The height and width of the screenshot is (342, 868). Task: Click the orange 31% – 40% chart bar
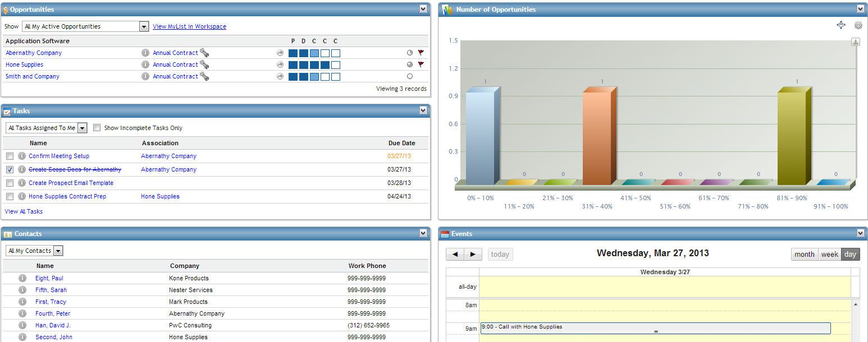[x=600, y=136]
